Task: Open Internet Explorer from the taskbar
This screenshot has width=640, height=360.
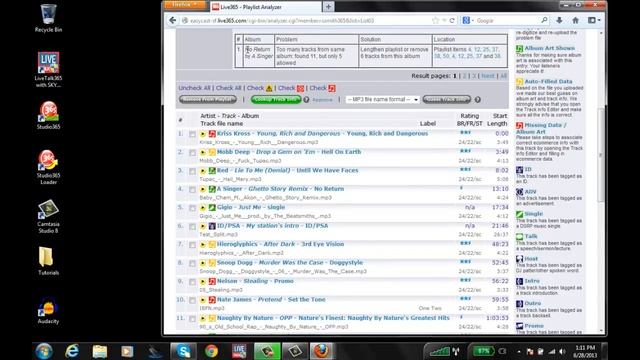Action: (x=72, y=351)
